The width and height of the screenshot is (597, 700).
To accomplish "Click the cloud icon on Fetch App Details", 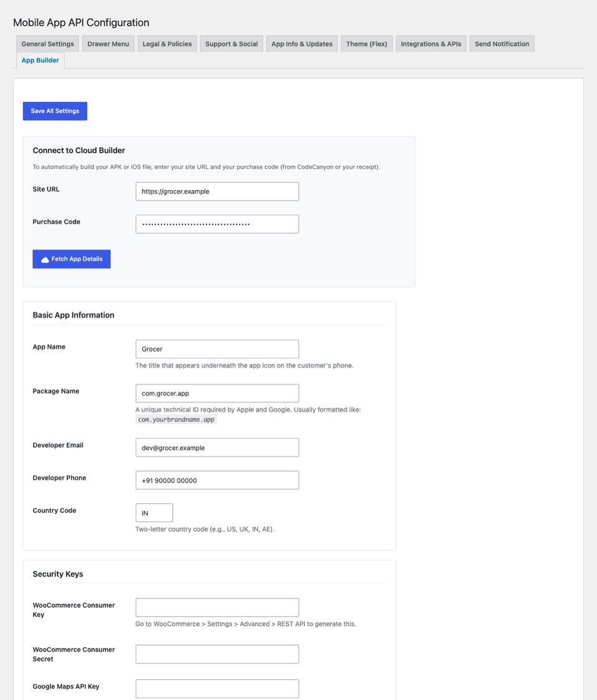I will 45,259.
